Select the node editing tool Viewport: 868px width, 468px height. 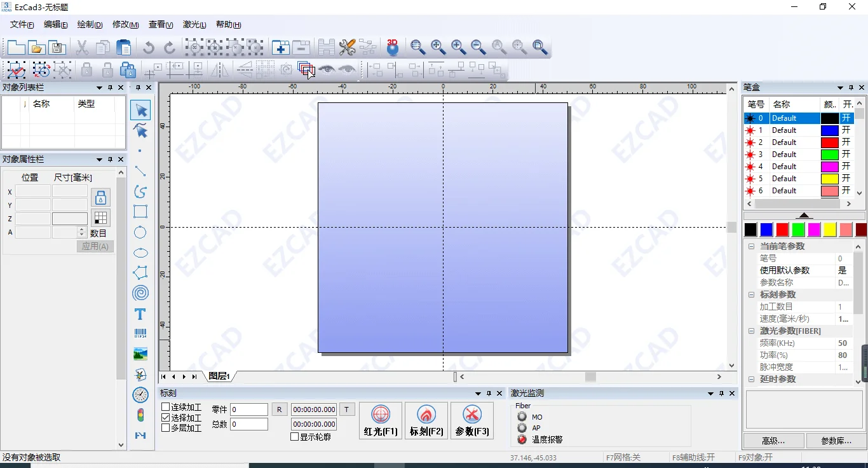pyautogui.click(x=140, y=131)
